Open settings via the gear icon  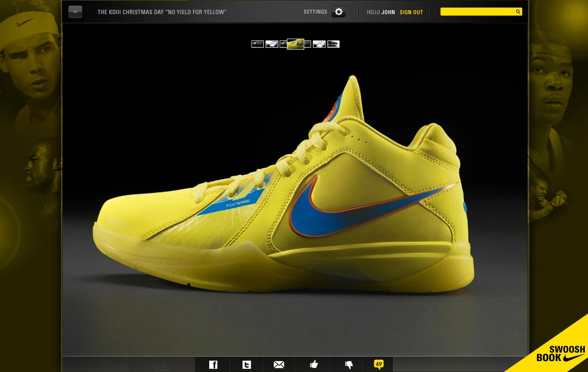(x=339, y=12)
